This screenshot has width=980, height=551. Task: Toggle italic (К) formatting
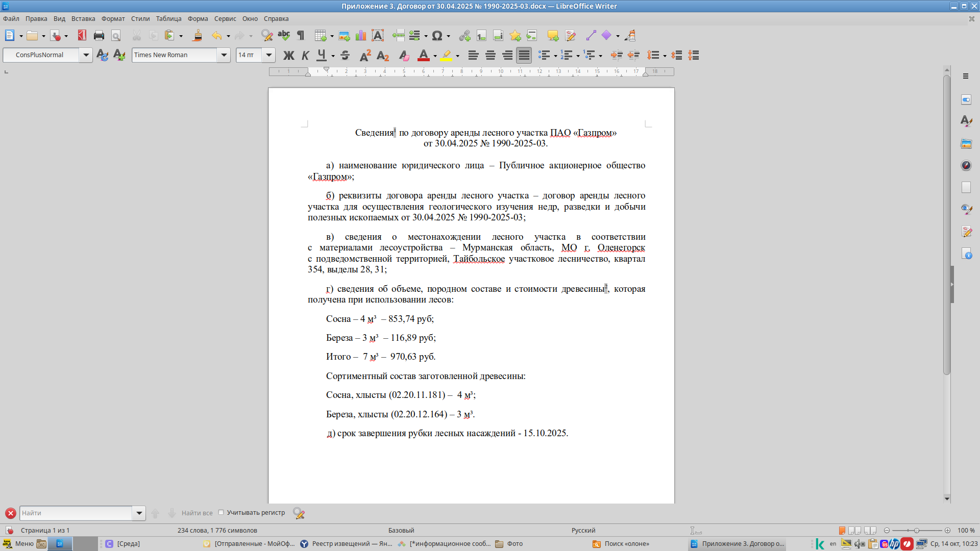point(305,55)
